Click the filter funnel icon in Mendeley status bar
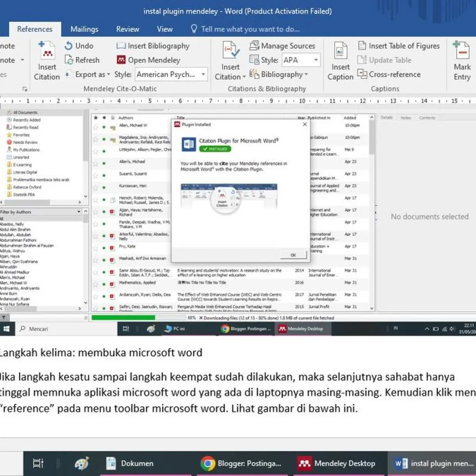This screenshot has width=476, height=476. coord(4,318)
